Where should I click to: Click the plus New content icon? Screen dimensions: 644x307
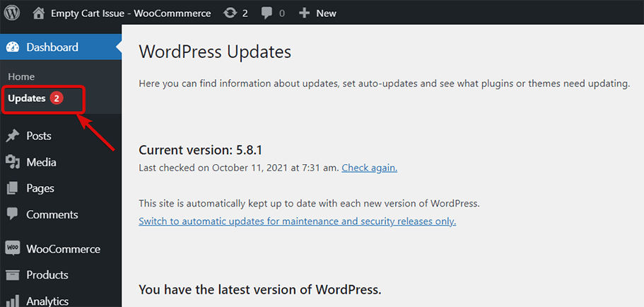pyautogui.click(x=303, y=13)
